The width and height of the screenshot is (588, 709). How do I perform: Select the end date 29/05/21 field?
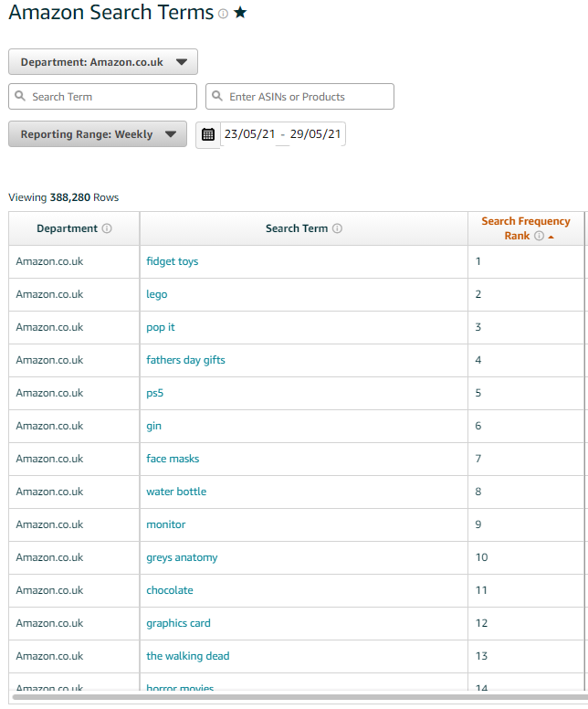(x=315, y=134)
